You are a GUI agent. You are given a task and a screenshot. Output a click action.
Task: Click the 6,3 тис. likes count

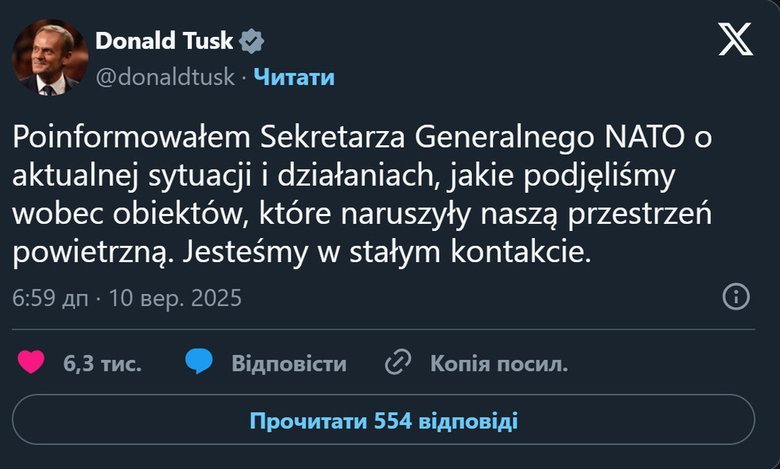click(102, 364)
